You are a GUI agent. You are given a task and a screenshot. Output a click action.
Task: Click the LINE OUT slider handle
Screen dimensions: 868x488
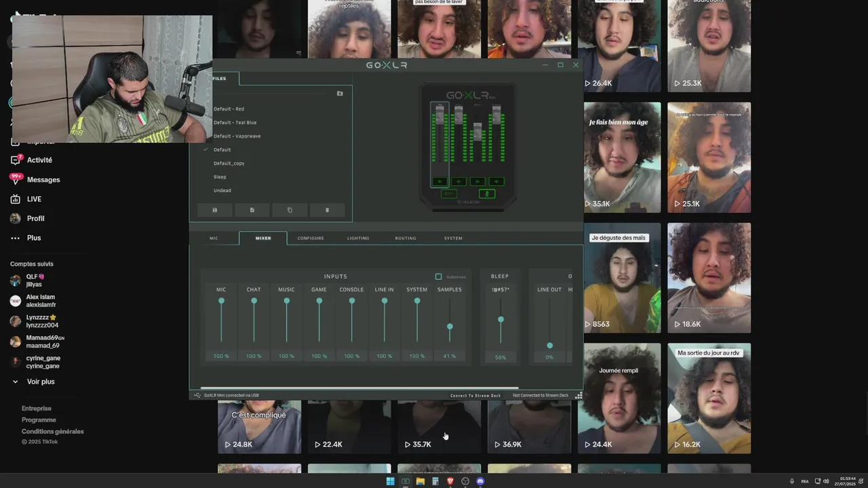coord(549,346)
